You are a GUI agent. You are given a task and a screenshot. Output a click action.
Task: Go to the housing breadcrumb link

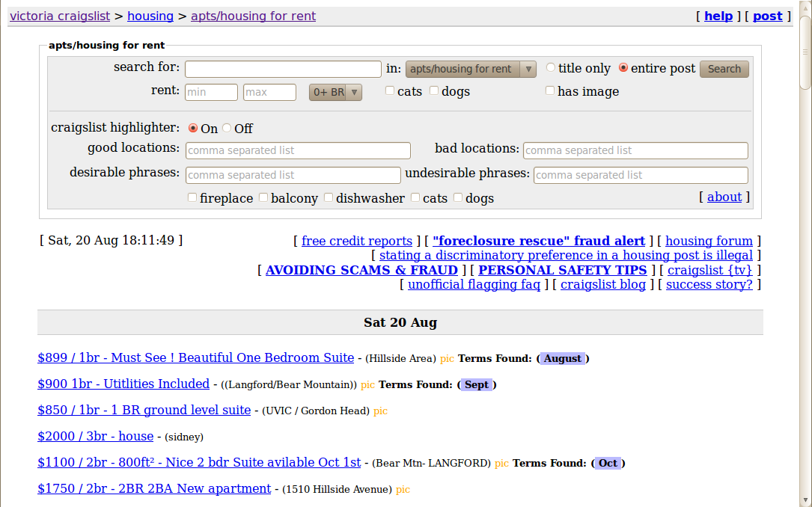(150, 16)
